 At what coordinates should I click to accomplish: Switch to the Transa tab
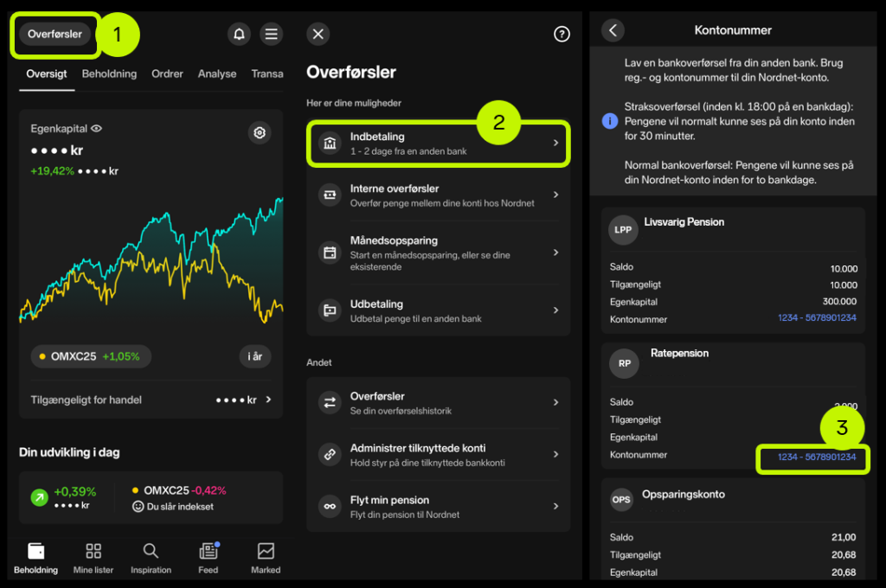click(x=267, y=74)
